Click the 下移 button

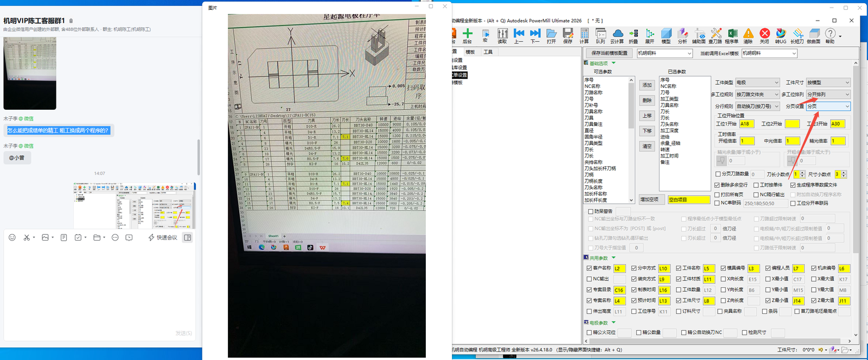click(x=647, y=131)
